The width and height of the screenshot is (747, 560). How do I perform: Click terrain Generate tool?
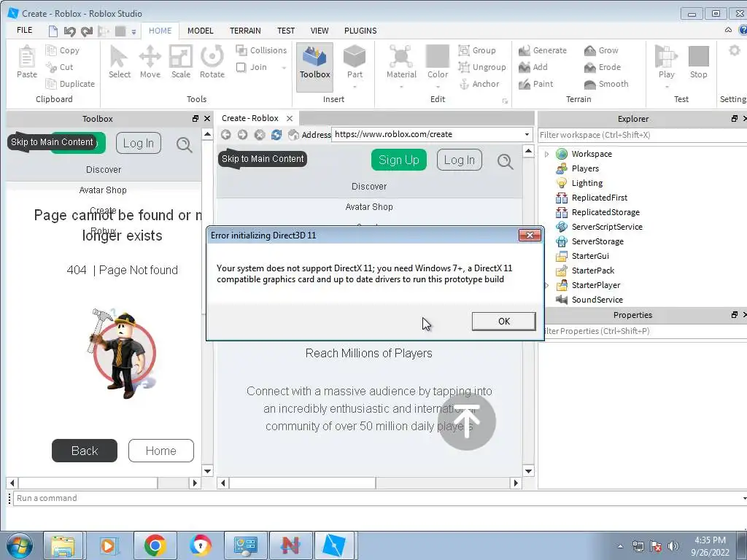[x=543, y=50]
